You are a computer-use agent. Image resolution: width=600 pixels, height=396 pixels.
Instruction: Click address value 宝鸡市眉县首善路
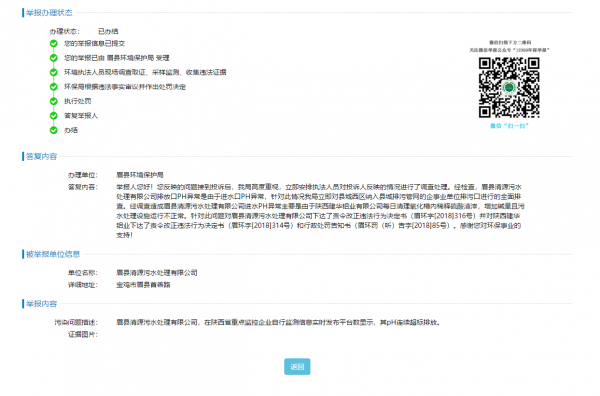(143, 285)
